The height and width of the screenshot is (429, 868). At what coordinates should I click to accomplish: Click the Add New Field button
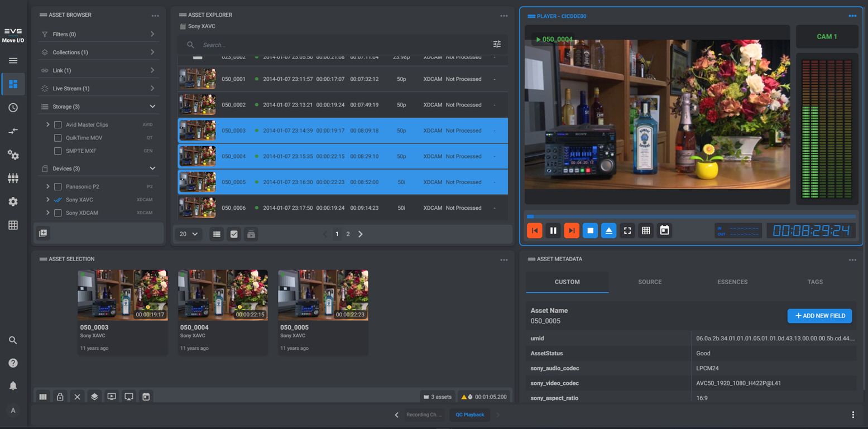click(x=819, y=316)
